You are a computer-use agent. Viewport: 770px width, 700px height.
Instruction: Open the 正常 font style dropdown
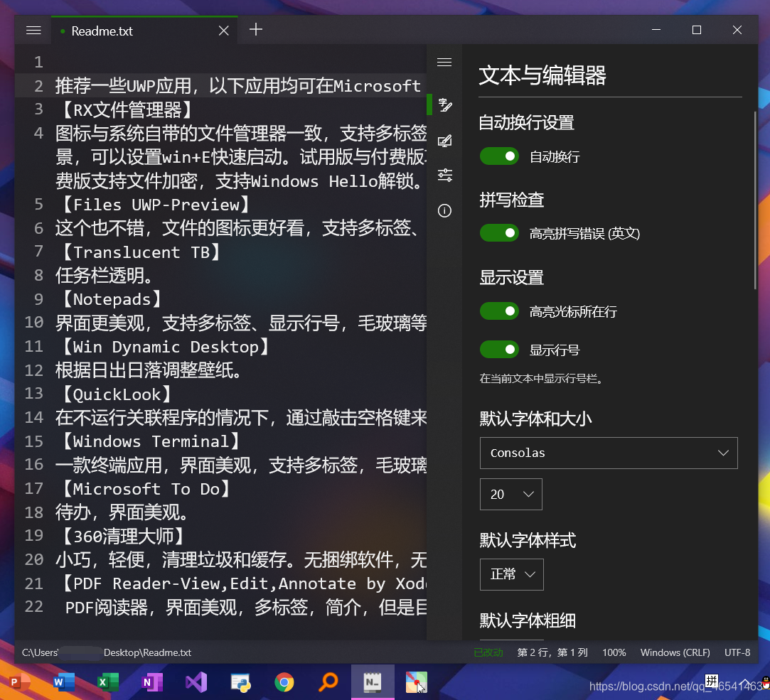click(511, 574)
